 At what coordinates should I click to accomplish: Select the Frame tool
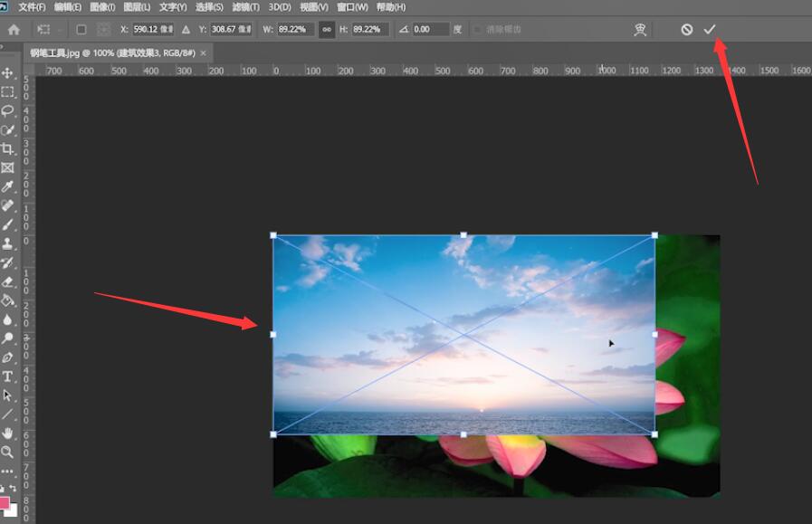pos(7,167)
